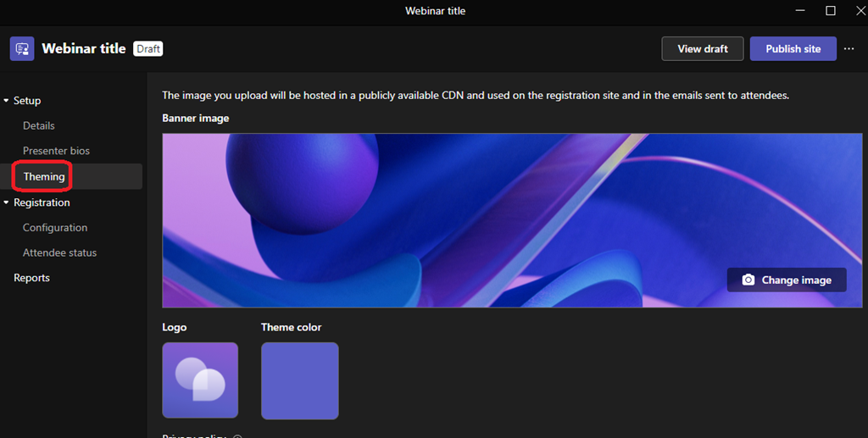Go to Details in Setup
The width and height of the screenshot is (868, 438).
[39, 125]
